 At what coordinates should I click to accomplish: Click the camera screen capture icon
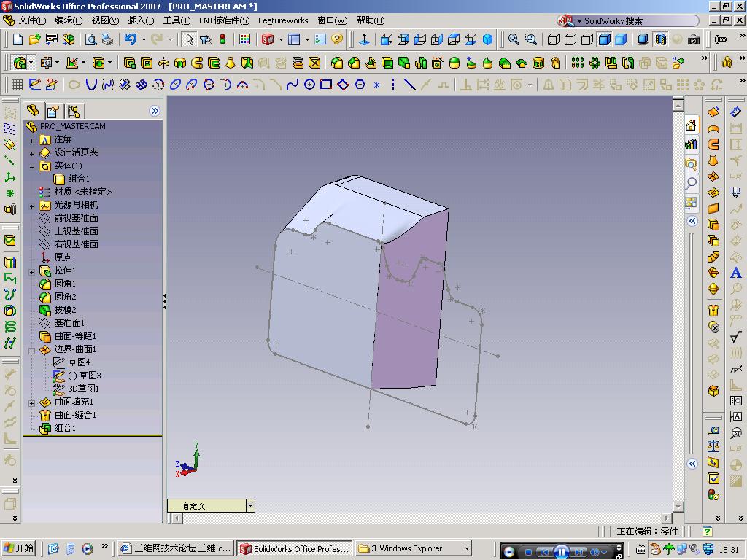[x=694, y=39]
